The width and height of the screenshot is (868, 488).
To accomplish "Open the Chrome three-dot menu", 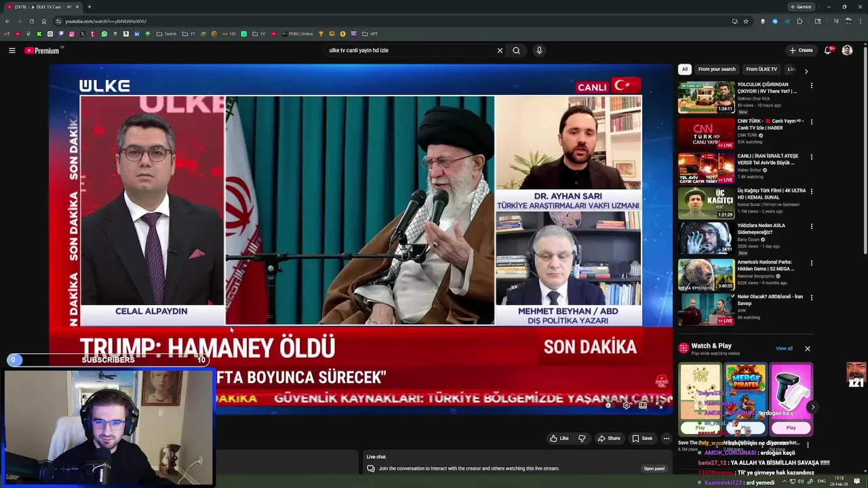I will click(861, 21).
